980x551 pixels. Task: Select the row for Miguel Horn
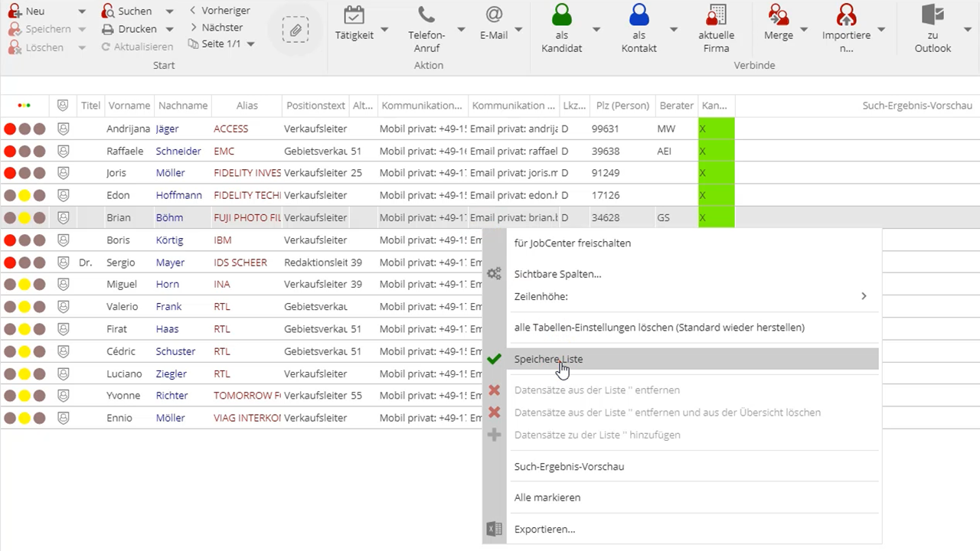[x=241, y=284]
